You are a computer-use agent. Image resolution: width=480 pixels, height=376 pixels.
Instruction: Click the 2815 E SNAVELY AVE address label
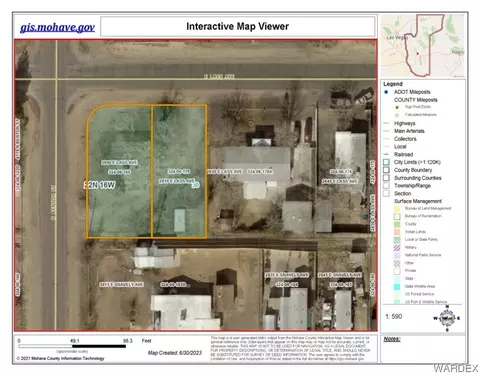[121, 285]
